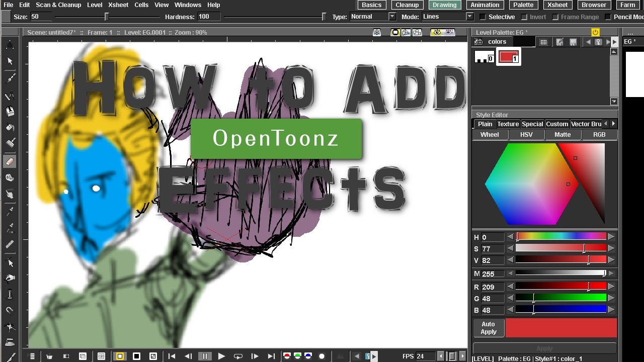644x362 pixels.
Task: Select the Fill bucket tool
Action: [10, 128]
